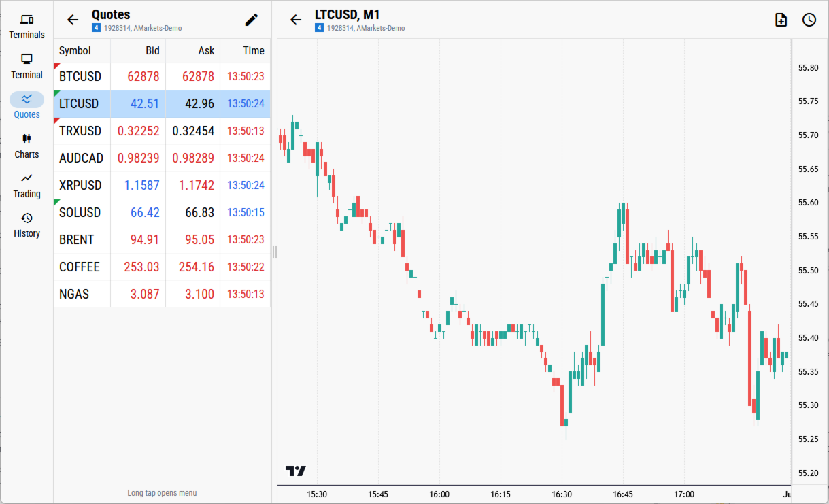
Task: Select the COFFEE symbol row
Action: coord(162,267)
